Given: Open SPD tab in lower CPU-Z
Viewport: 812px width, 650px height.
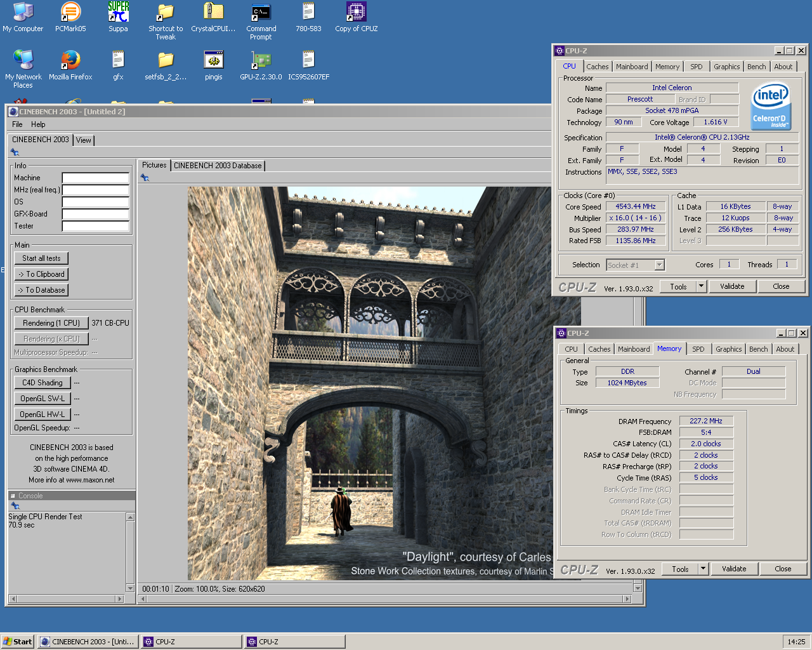Looking at the screenshot, I should tap(698, 349).
